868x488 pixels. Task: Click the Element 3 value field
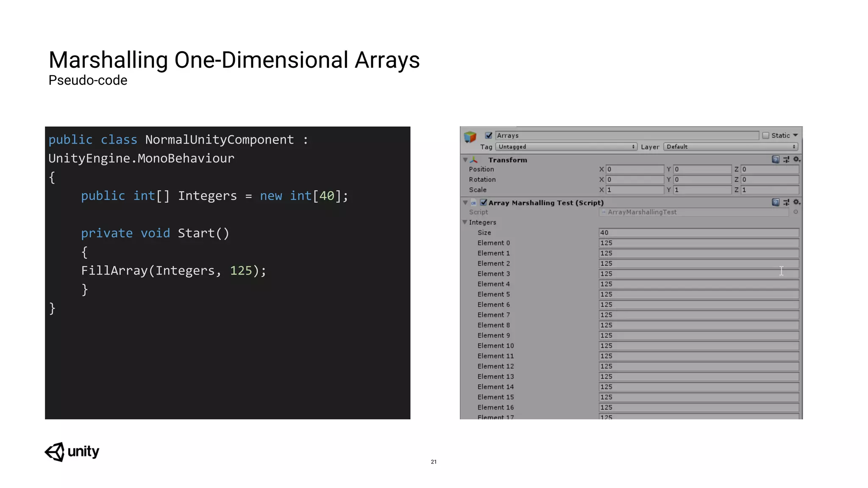[699, 274]
